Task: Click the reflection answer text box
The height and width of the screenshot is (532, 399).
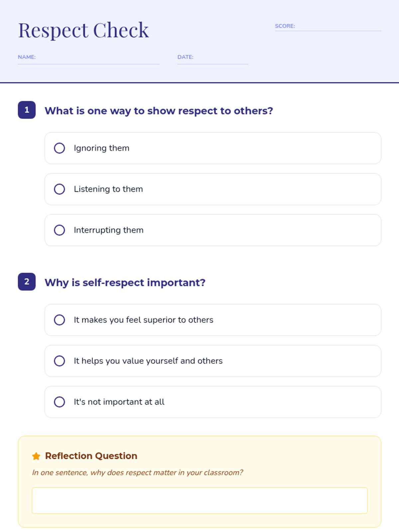Action: tap(199, 500)
